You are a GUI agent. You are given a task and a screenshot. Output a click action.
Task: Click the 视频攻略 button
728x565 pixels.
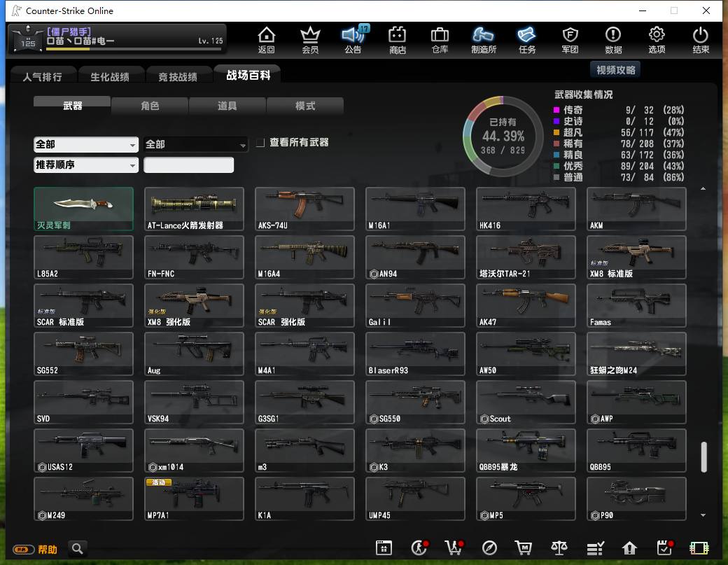[615, 70]
